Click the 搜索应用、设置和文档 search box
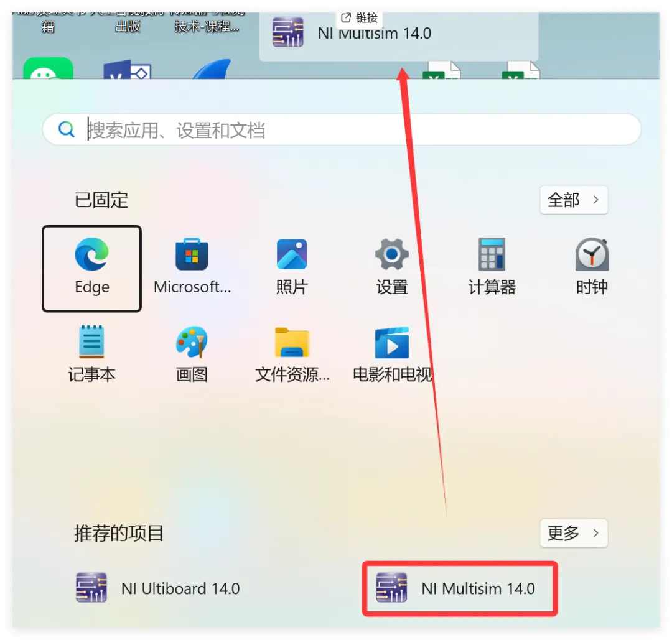Screen dimensions: 672x640 point(342,129)
